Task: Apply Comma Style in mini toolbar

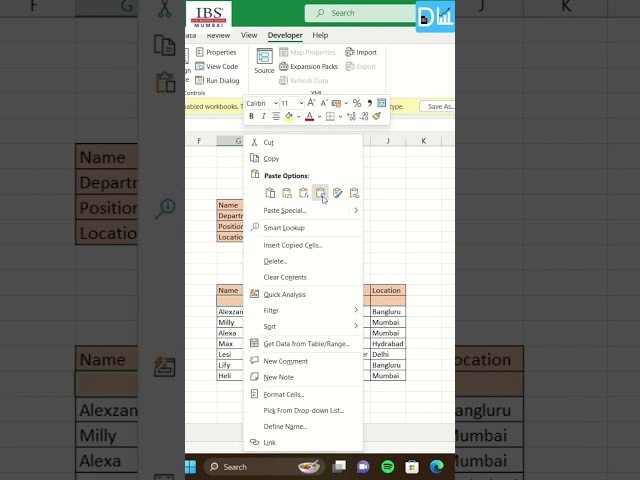Action: [x=369, y=103]
